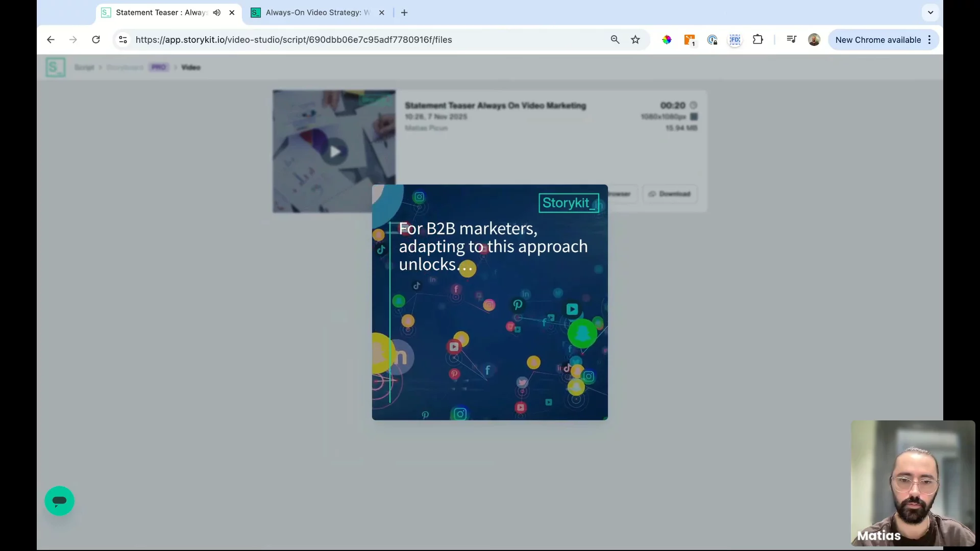
Task: Reload the current page
Action: pos(96,40)
